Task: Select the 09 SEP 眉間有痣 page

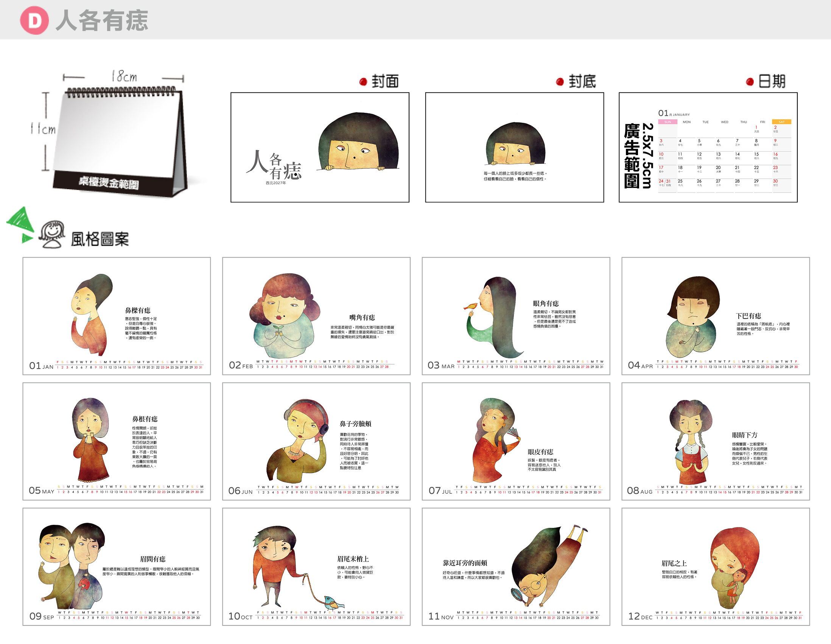Action: pos(117,567)
